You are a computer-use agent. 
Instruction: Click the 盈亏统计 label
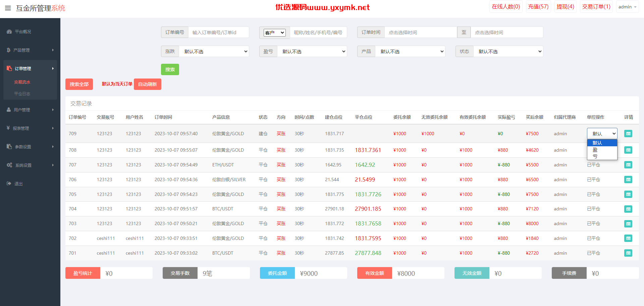click(83, 273)
